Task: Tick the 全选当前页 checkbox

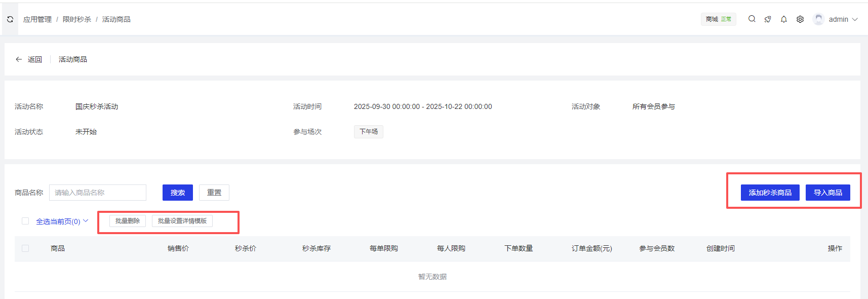Action: tap(25, 221)
